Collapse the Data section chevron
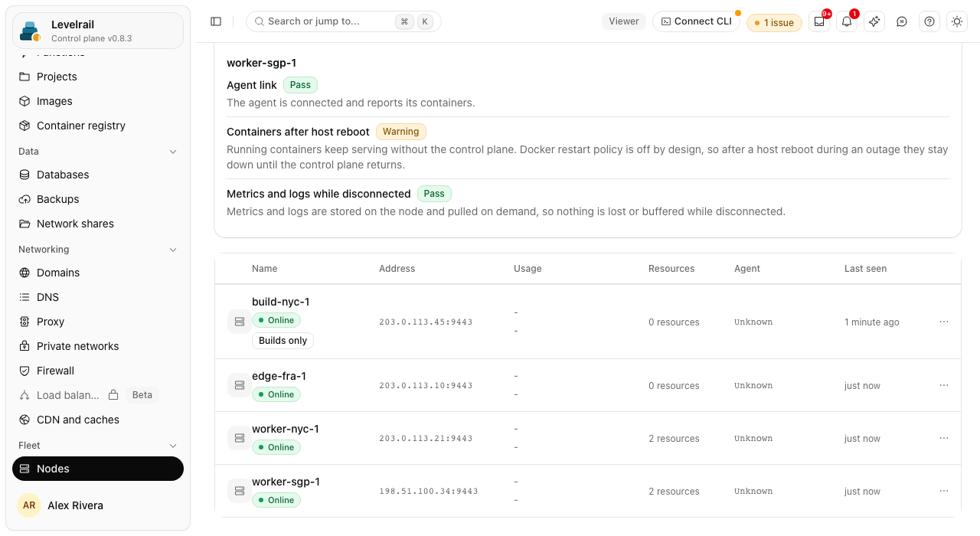 pos(173,152)
